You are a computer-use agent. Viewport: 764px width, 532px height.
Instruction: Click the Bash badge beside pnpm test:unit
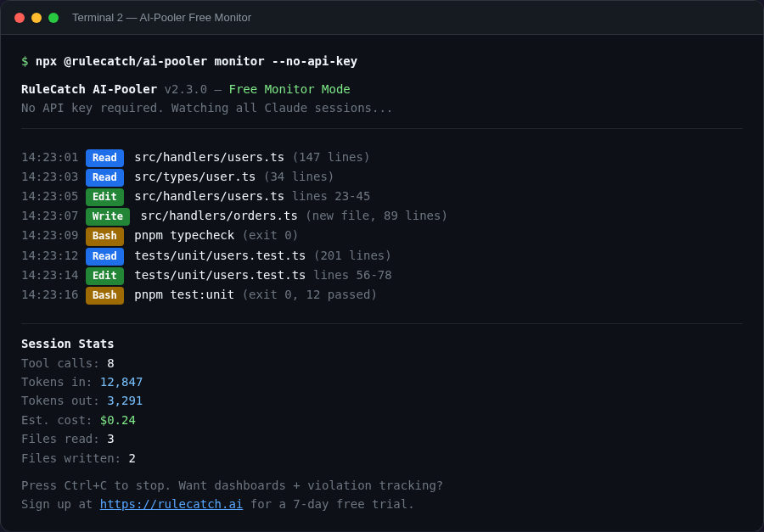[104, 294]
